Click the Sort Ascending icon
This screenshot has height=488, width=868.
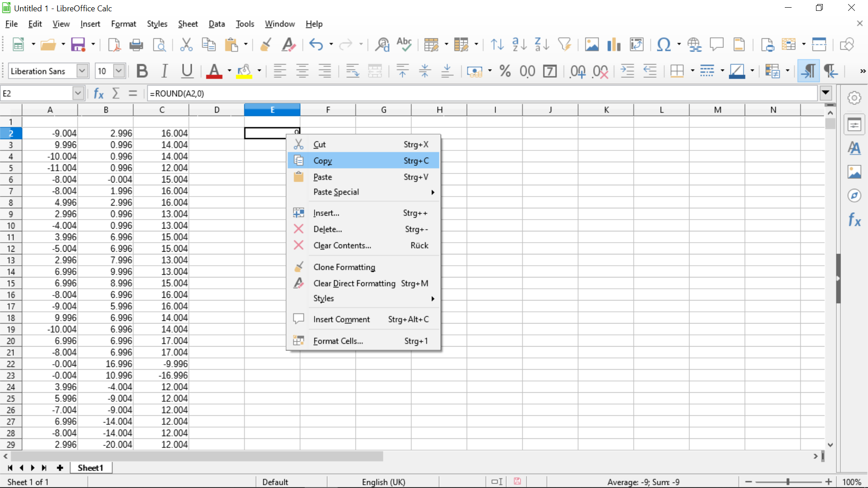pos(519,44)
